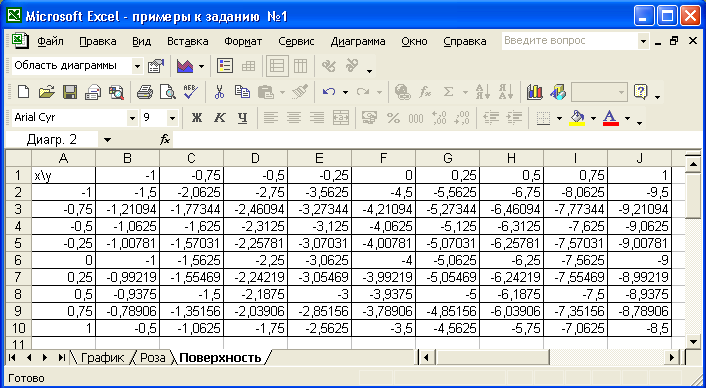Open the Вставка menu
The height and width of the screenshot is (388, 706).
[x=187, y=41]
